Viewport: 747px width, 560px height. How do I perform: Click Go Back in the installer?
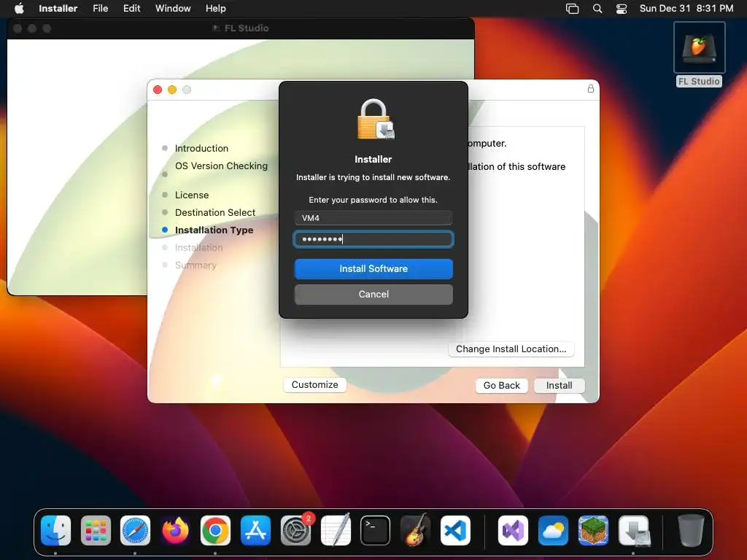(502, 385)
